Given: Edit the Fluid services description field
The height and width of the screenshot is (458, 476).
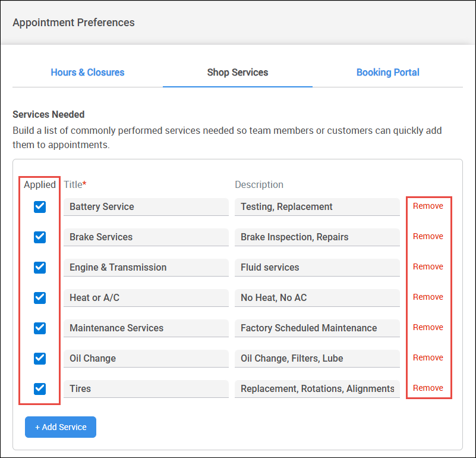Looking at the screenshot, I should (x=317, y=268).
